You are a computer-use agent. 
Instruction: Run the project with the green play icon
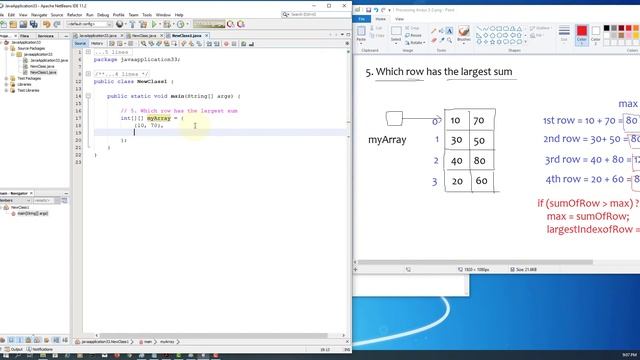154,24
